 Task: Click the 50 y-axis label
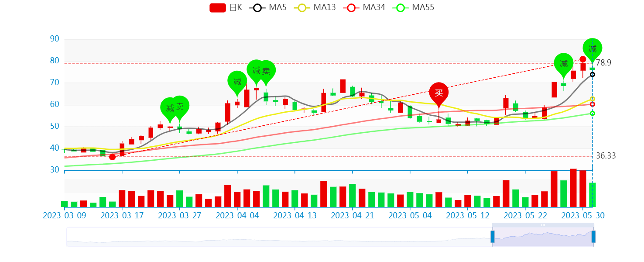(x=55, y=126)
